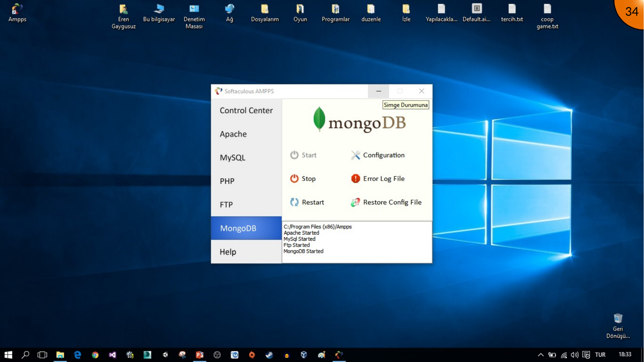644x362 pixels.
Task: Select the İzle desktop folder
Action: 406,13
